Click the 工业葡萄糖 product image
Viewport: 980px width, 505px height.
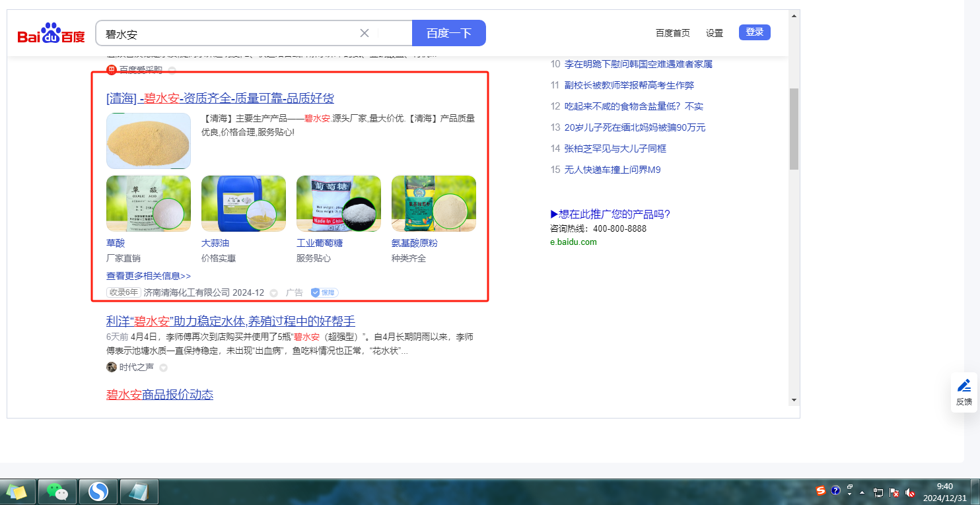(339, 203)
